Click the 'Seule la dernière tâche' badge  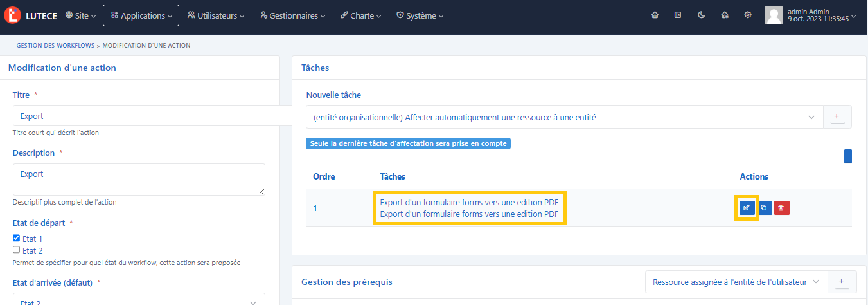(x=408, y=143)
